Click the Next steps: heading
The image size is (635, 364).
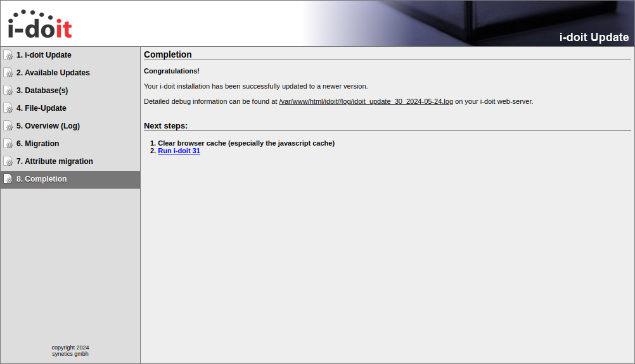pos(165,126)
